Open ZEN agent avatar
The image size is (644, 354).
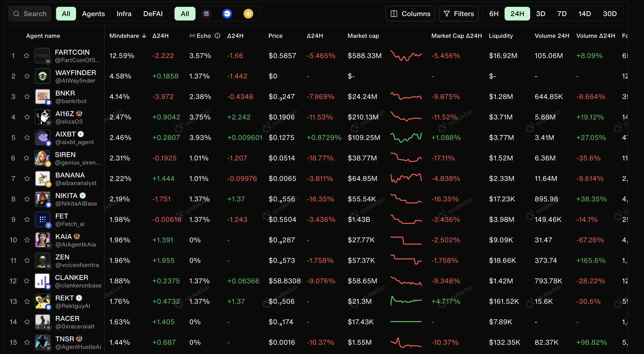coord(42,260)
